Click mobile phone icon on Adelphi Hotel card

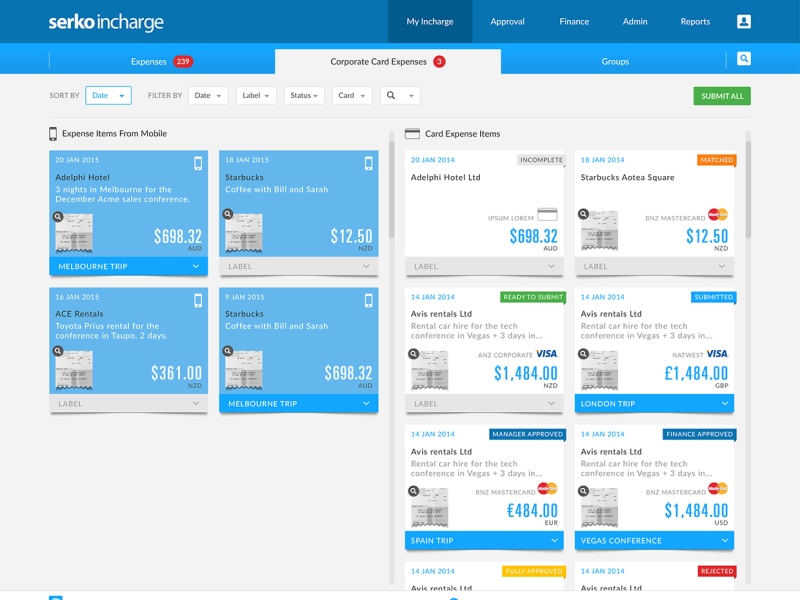coord(198,163)
